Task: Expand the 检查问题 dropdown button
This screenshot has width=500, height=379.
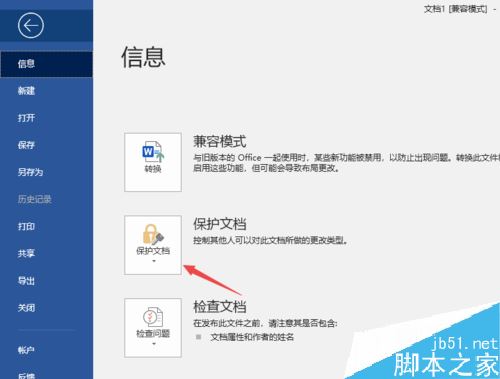Action: click(x=153, y=328)
